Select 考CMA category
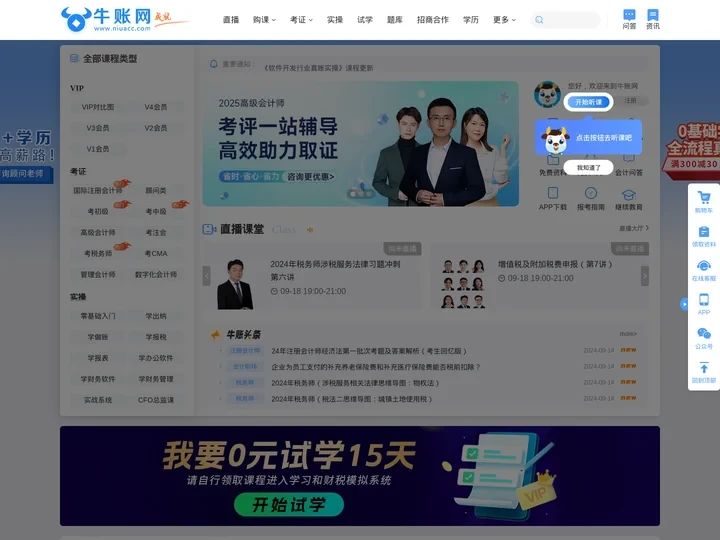Screen dimensions: 720x540 pyautogui.click(x=156, y=253)
